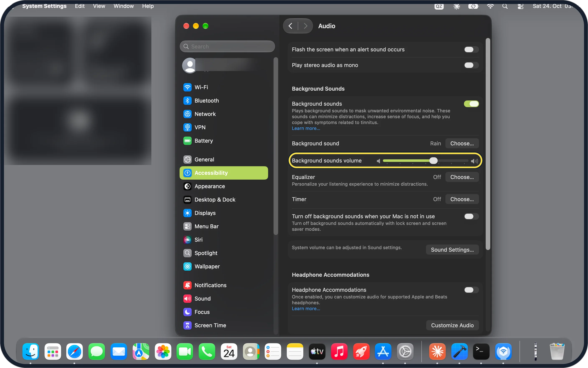Open Control Center in menu bar
The width and height of the screenshot is (588, 368).
pyautogui.click(x=520, y=6)
